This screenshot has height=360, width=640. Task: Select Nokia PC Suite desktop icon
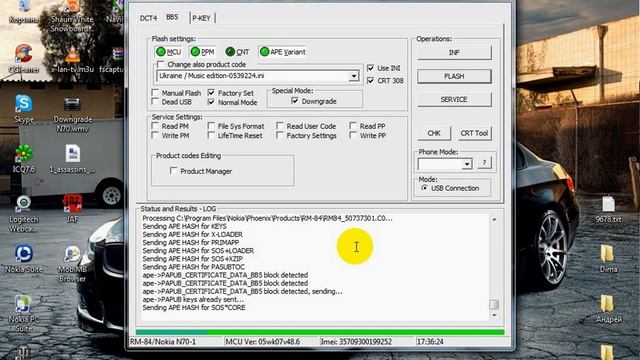24,313
